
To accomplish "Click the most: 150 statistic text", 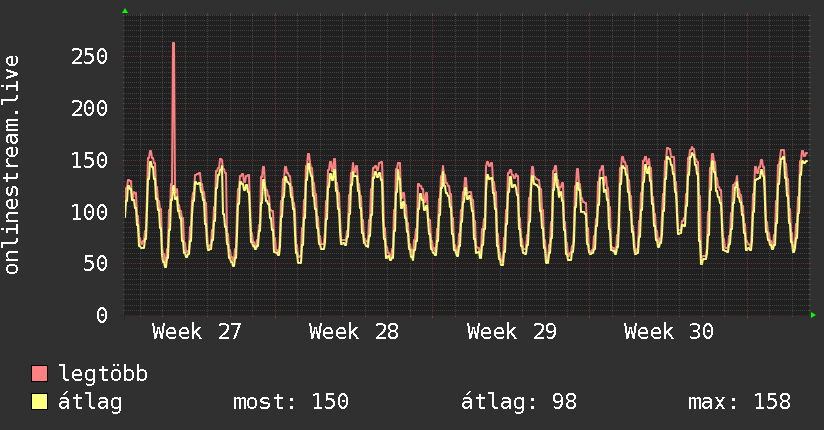I will 291,402.
